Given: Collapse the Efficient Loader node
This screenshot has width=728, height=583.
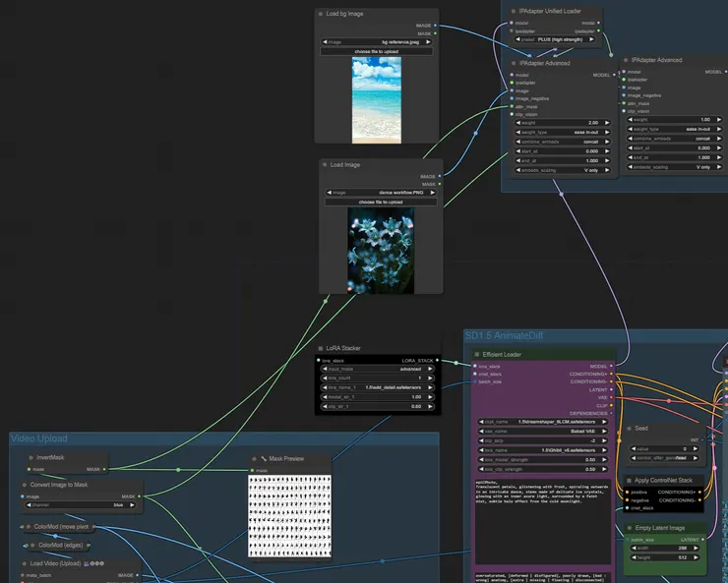Looking at the screenshot, I should (478, 354).
